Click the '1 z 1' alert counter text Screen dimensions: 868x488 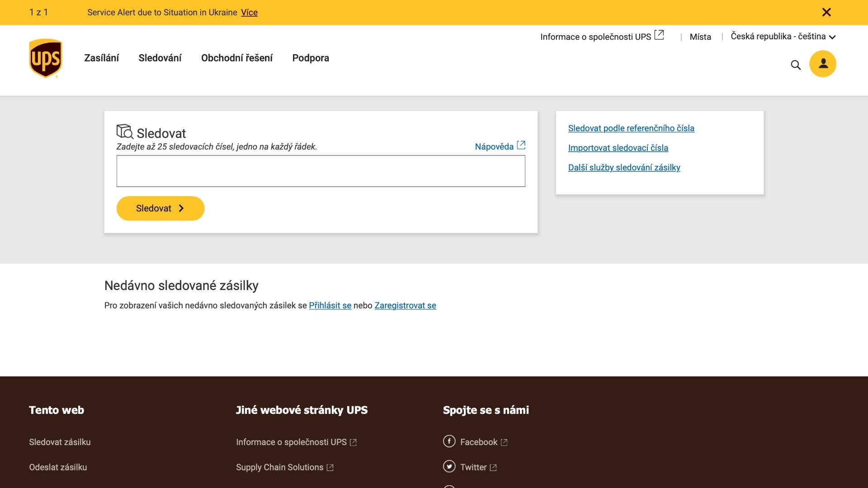(38, 12)
